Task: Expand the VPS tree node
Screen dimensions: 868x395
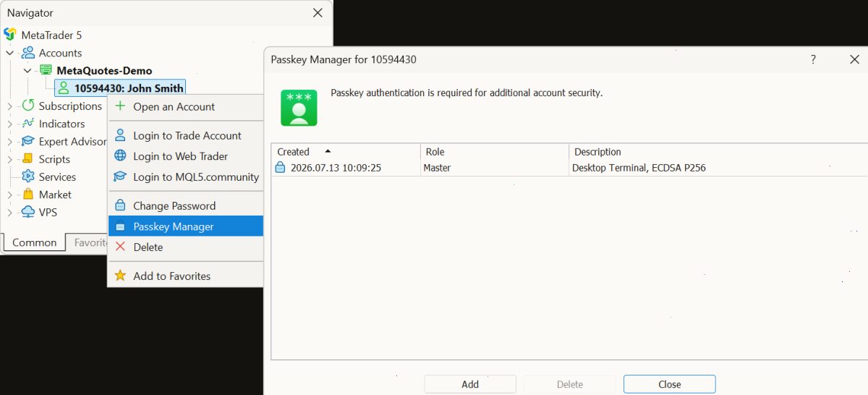Action: (x=10, y=213)
